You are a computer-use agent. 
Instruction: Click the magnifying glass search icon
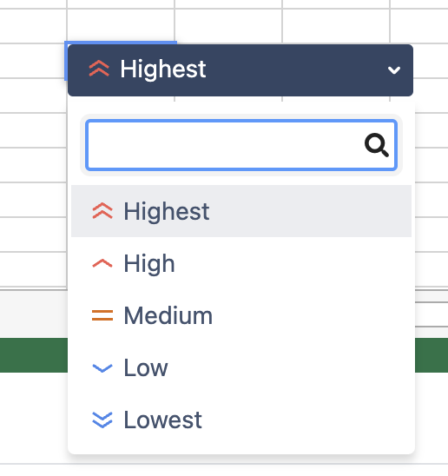point(377,145)
